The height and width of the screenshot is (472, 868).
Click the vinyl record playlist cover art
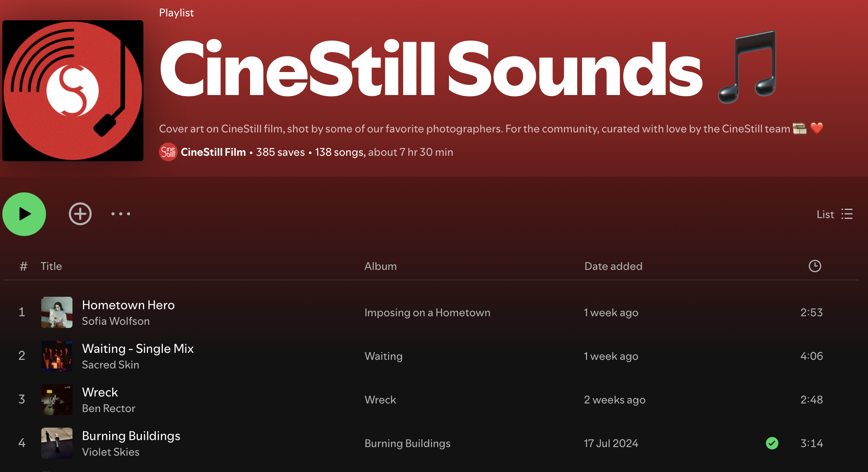[x=73, y=91]
